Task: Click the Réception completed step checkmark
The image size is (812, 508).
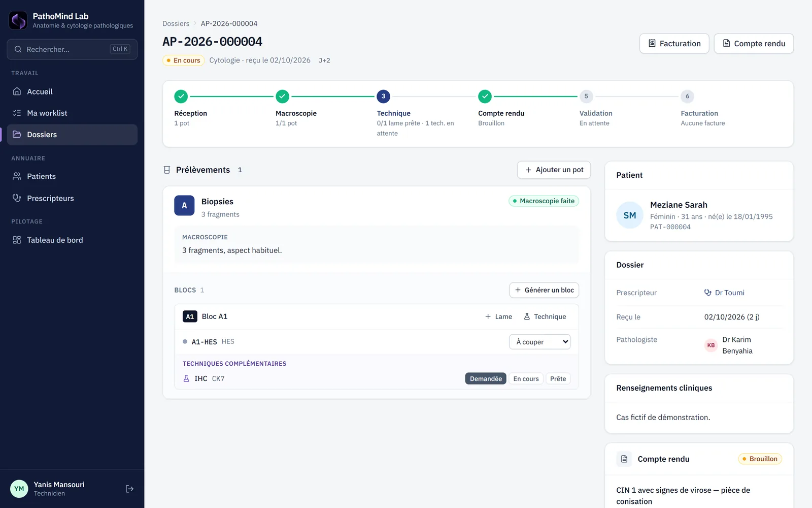Action: [181, 97]
